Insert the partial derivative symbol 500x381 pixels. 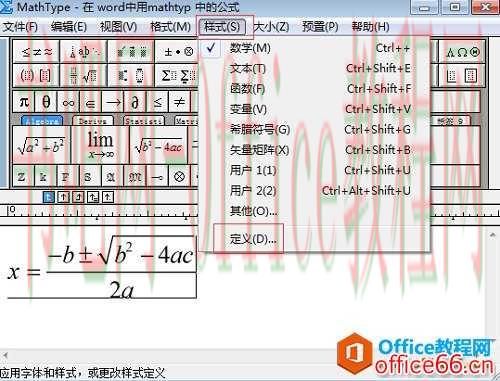(x=135, y=102)
